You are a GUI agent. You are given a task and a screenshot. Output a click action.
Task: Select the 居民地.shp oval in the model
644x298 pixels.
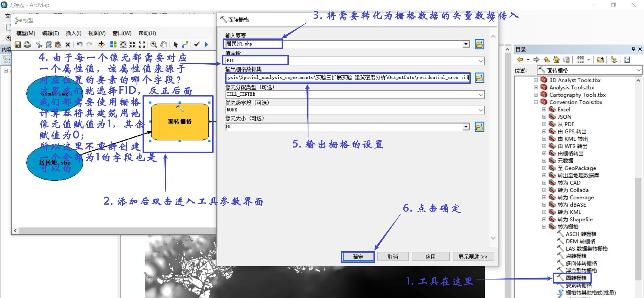55,162
